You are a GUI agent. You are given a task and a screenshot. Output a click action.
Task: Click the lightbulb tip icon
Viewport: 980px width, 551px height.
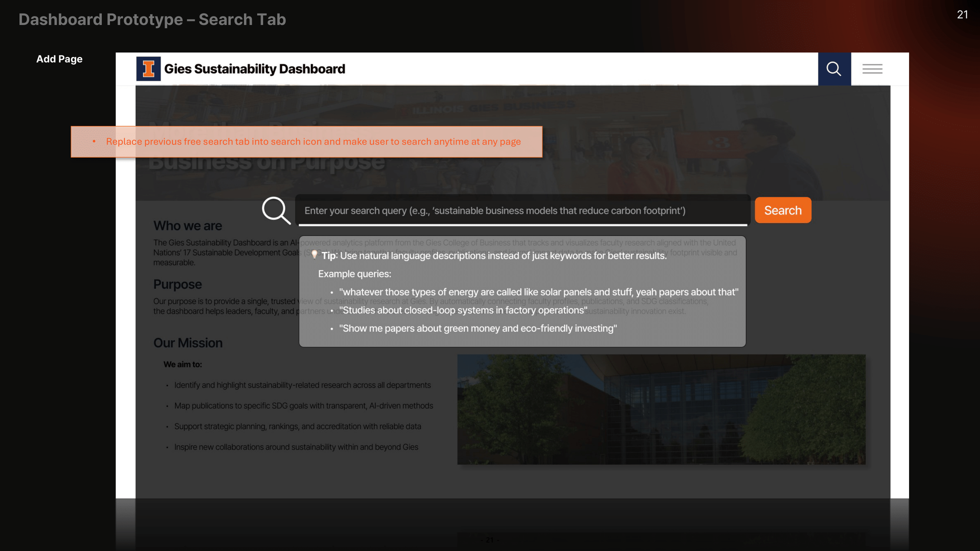click(x=314, y=255)
